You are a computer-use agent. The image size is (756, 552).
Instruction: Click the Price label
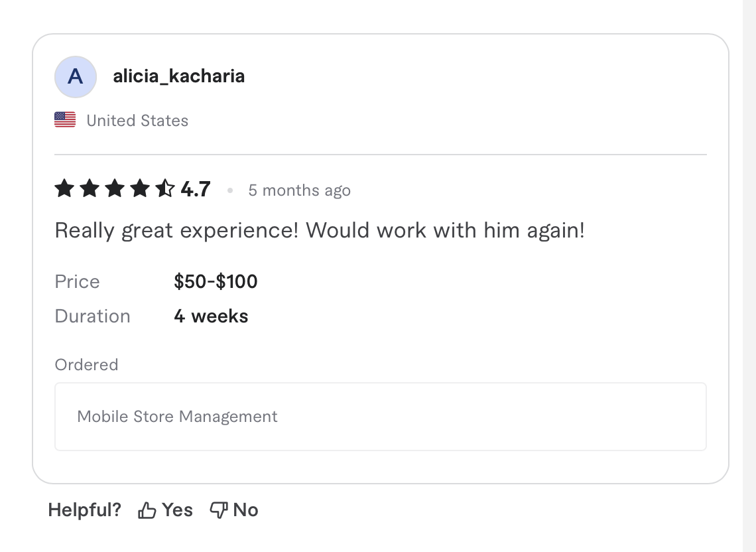click(x=77, y=281)
